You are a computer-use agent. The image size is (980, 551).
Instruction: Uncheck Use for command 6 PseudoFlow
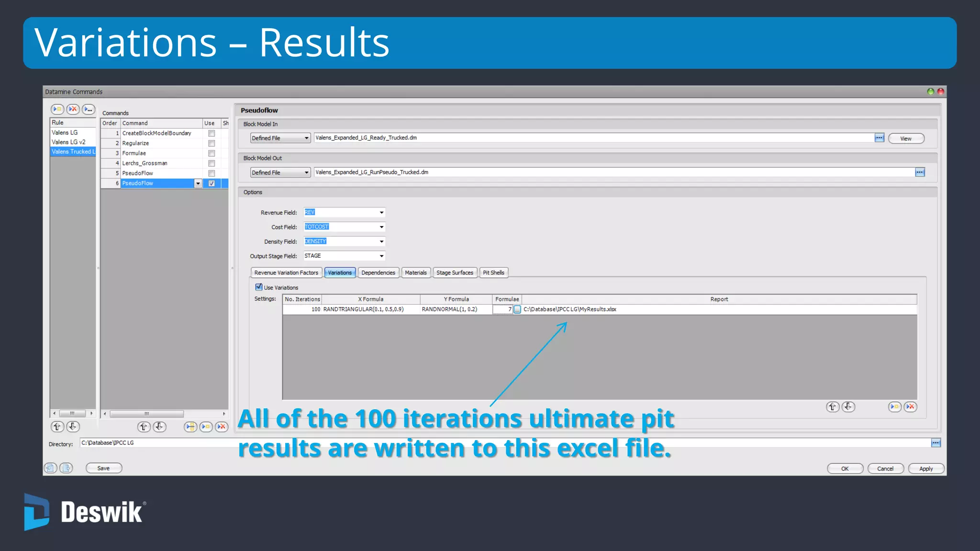[x=212, y=183]
